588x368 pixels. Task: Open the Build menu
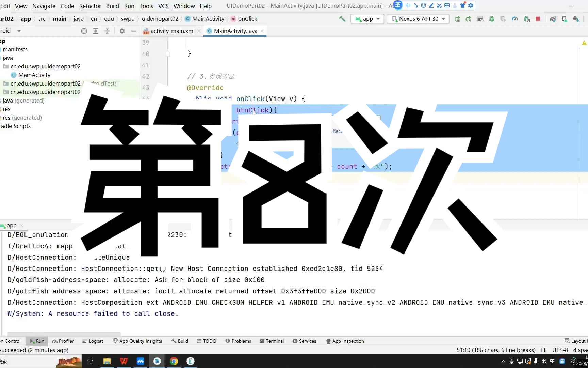click(x=112, y=6)
